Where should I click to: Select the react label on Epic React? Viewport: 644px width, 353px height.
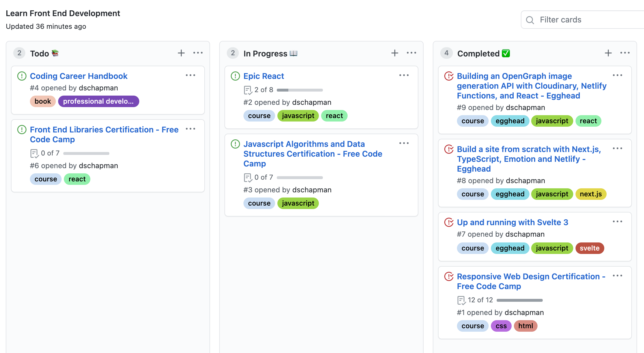pos(334,115)
